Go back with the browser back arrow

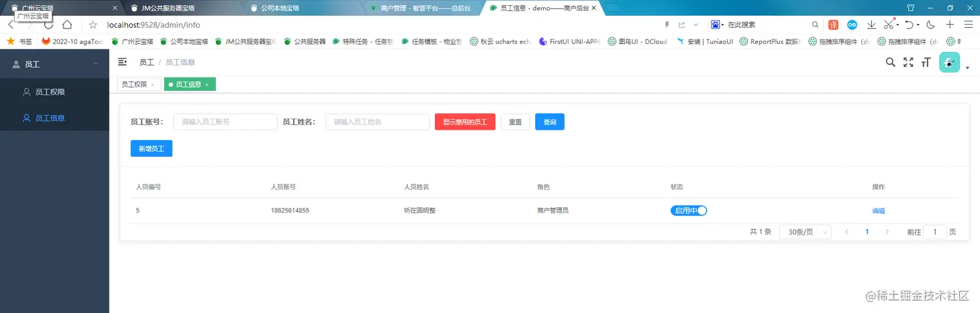tap(10, 25)
